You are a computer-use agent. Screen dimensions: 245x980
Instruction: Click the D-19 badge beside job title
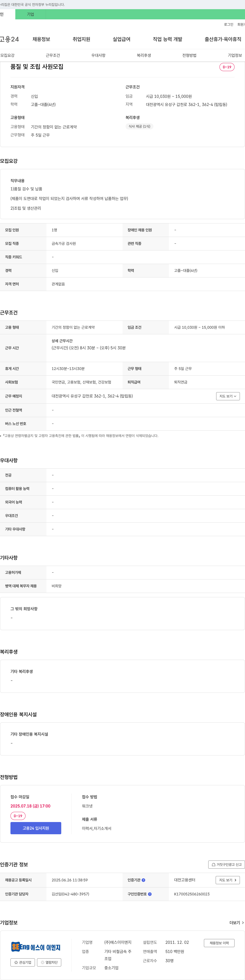(227, 67)
